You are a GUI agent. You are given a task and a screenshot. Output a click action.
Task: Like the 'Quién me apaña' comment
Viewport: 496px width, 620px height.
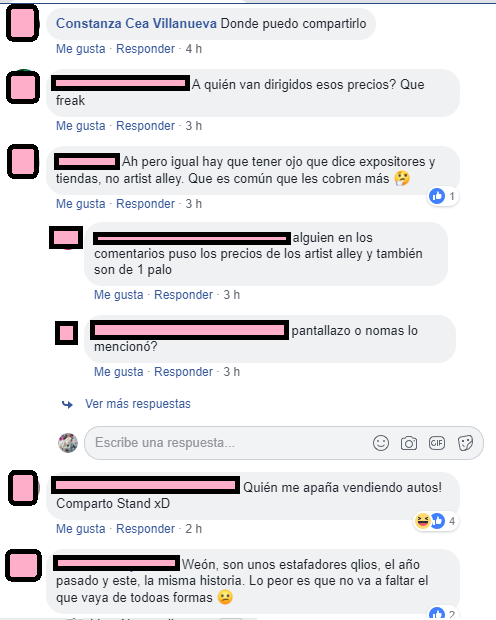(x=81, y=529)
